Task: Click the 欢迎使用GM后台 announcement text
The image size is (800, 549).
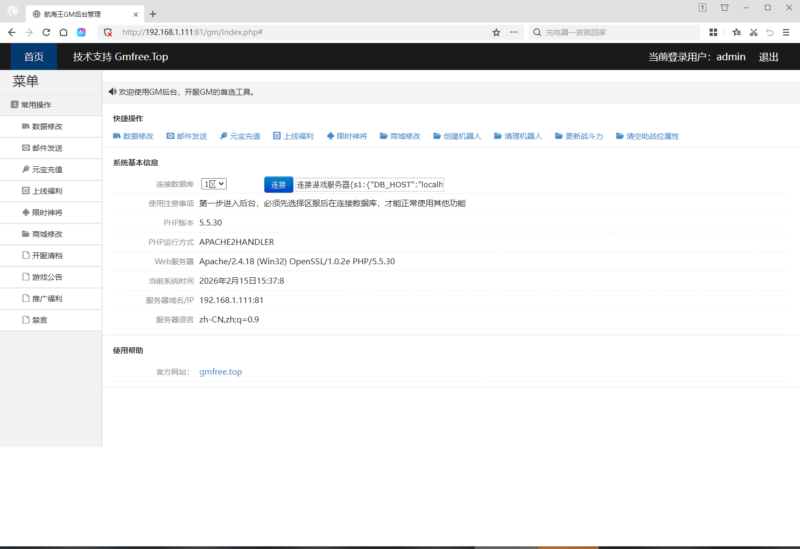Action: (187, 92)
